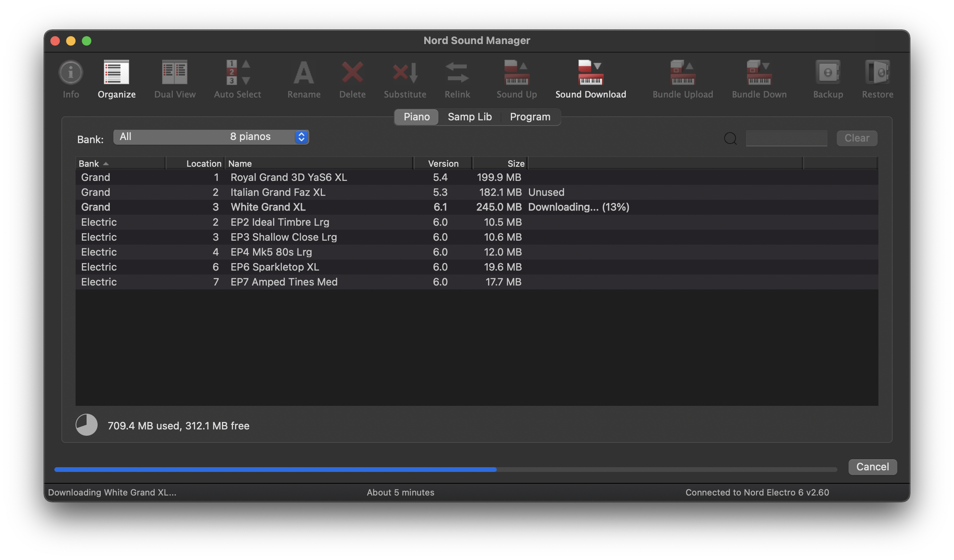Select the Organize toolbar icon
Image resolution: width=954 pixels, height=560 pixels.
click(x=116, y=73)
